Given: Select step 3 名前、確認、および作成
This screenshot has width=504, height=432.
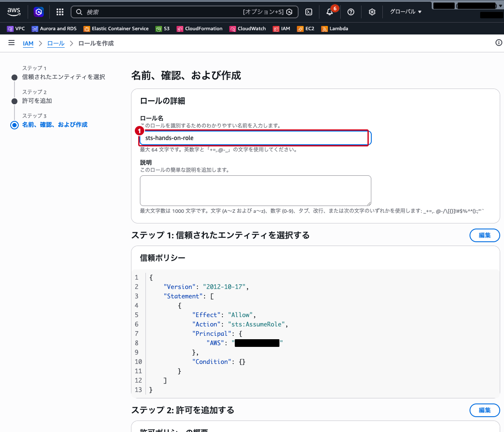Looking at the screenshot, I should [54, 124].
